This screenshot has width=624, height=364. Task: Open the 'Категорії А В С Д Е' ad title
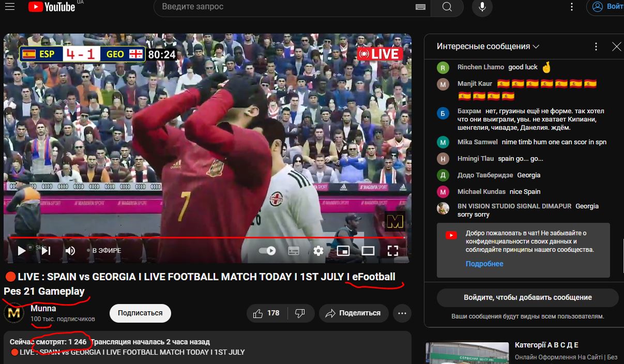546,345
